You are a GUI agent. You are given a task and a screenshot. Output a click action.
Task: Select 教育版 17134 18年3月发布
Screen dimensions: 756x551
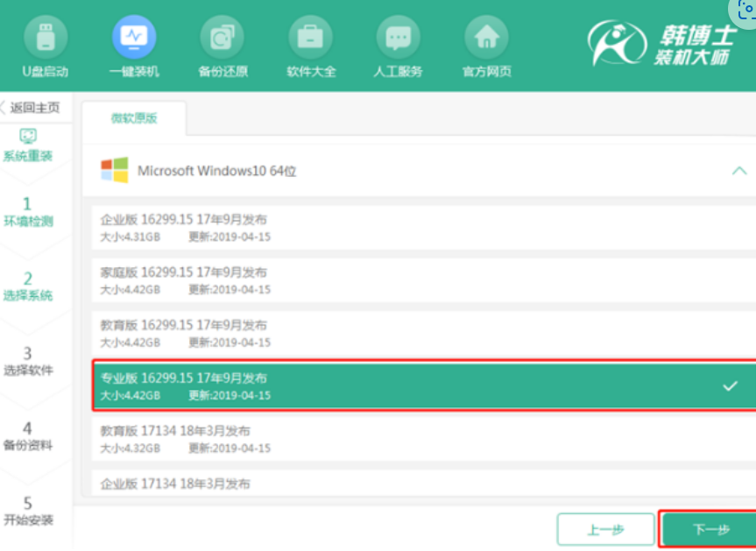tap(424, 439)
